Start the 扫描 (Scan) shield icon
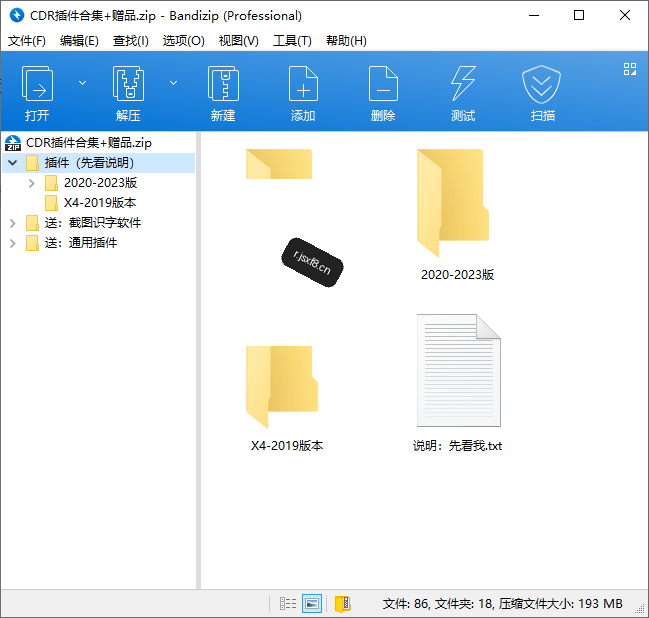Image resolution: width=649 pixels, height=618 pixels. click(541, 84)
